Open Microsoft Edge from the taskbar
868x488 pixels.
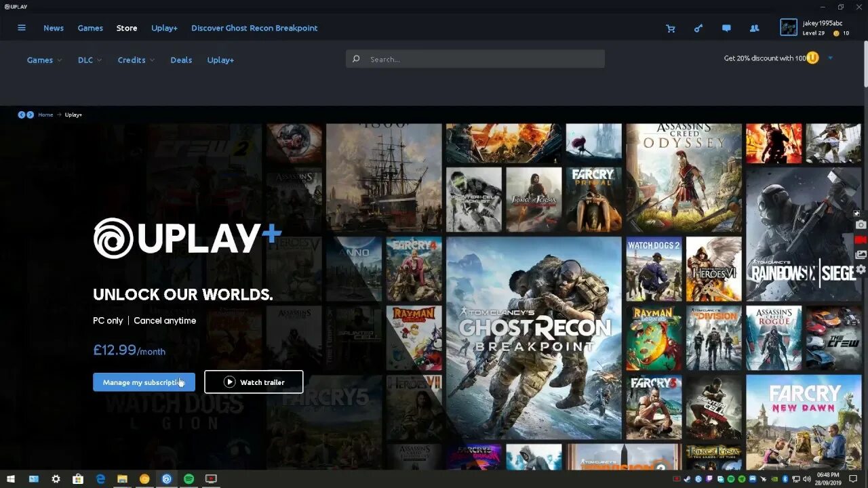pyautogui.click(x=100, y=479)
